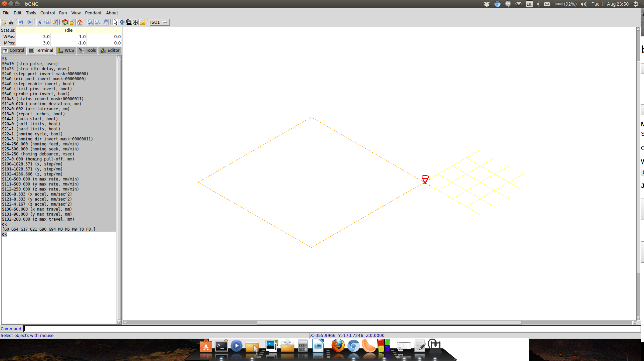The image size is (644, 361).
Task: Zoom in on the canvas
Action: [90, 22]
